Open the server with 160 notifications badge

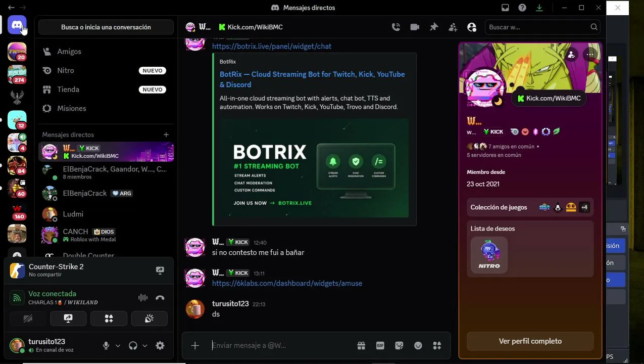(x=17, y=211)
